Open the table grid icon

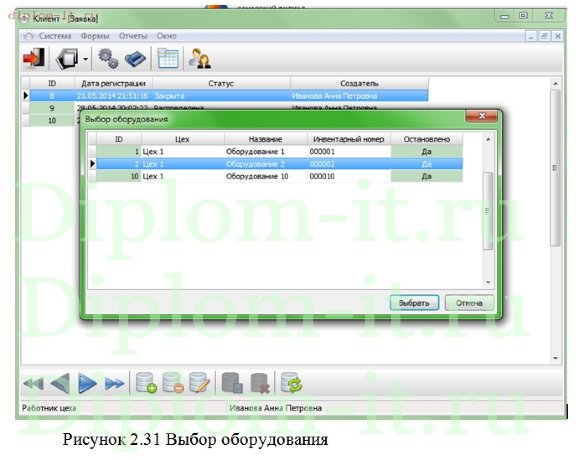click(168, 58)
